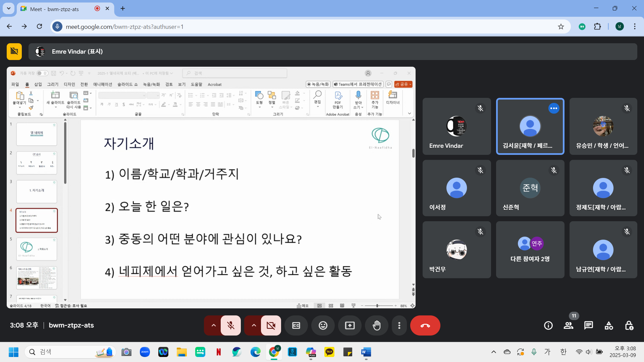Show the participants list with badge 11
The width and height of the screenshot is (644, 362).
point(569,325)
